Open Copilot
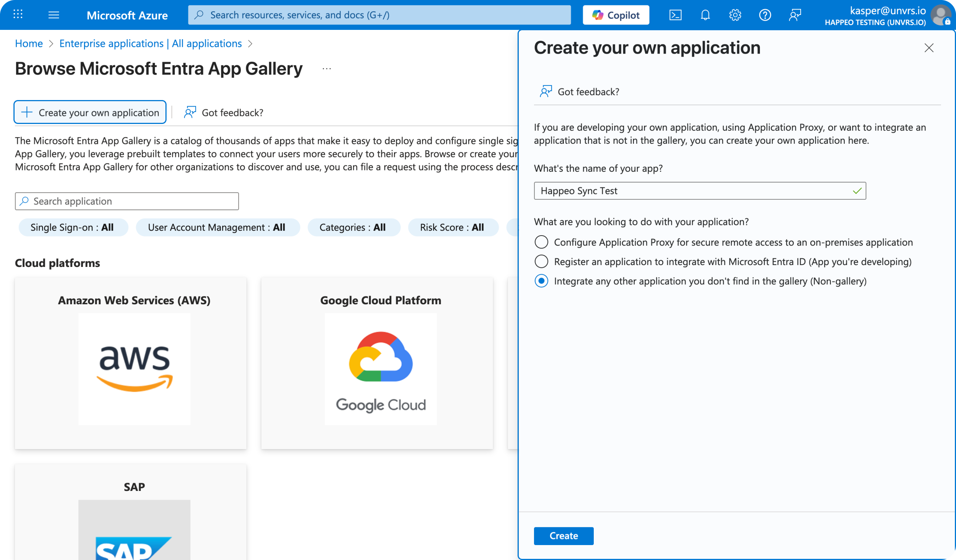 [x=615, y=15]
